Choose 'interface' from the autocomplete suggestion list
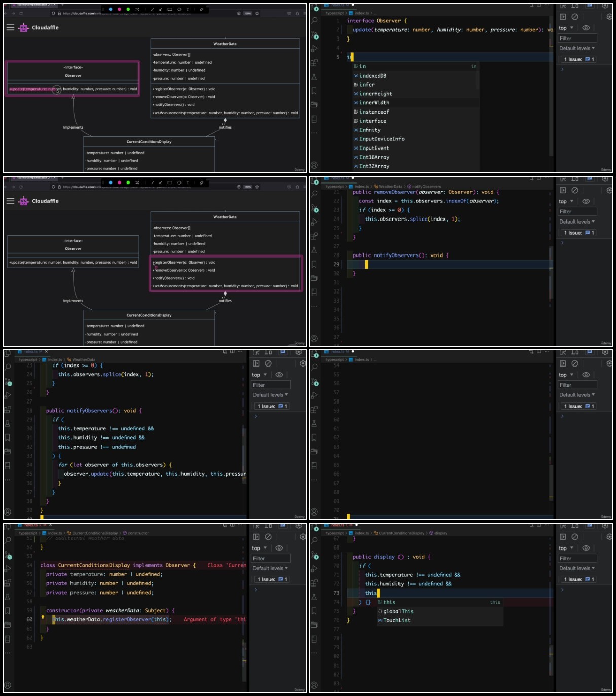Viewport: 616px width, 696px height. (416, 121)
